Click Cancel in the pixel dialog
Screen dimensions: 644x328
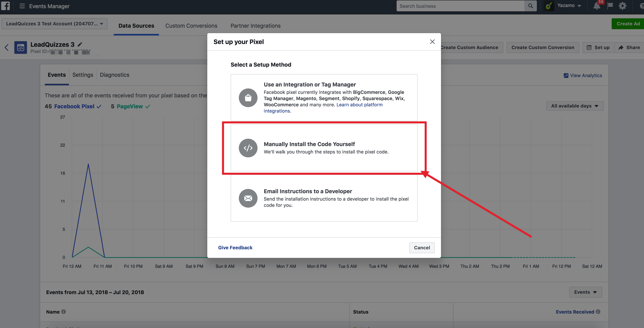pos(422,248)
